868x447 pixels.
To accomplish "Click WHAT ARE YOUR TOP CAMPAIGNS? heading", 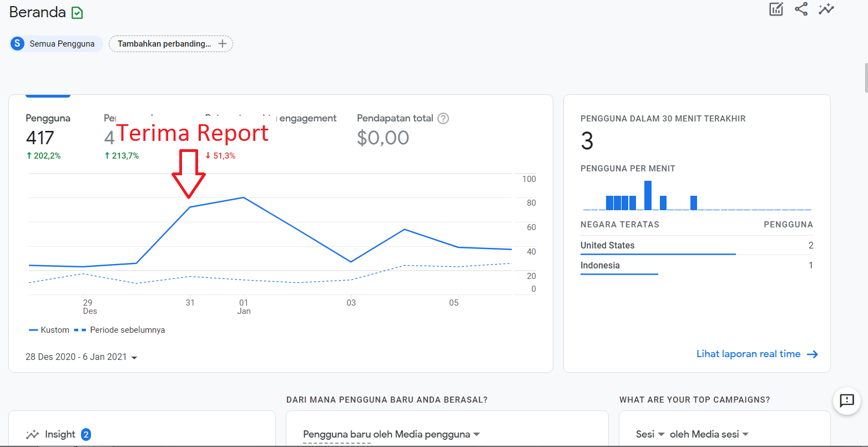I will pyautogui.click(x=695, y=400).
